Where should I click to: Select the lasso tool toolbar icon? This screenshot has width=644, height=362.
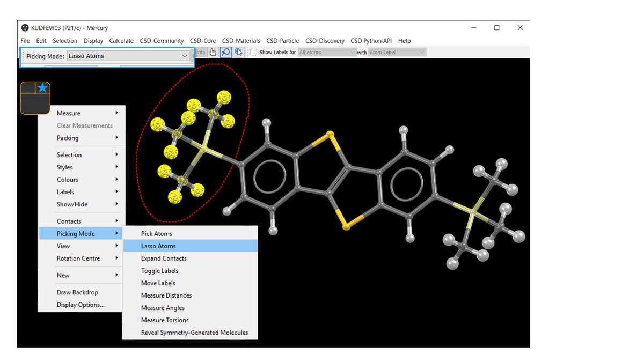point(226,52)
